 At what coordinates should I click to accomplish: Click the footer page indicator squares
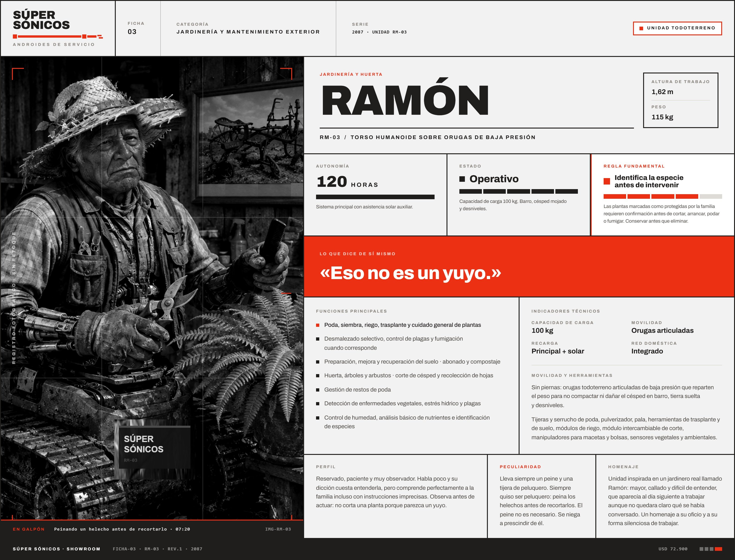(711, 549)
